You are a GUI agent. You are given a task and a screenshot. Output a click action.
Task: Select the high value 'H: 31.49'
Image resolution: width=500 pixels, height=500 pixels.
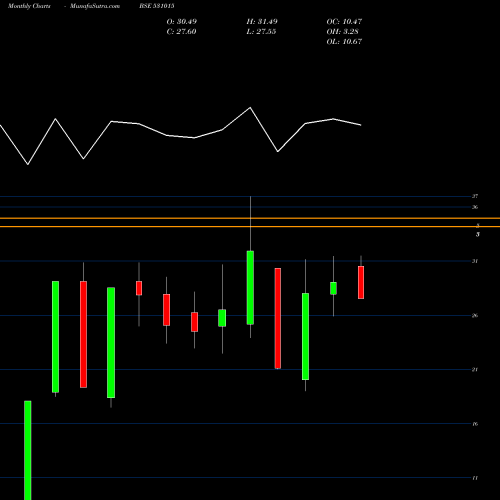pyautogui.click(x=262, y=21)
